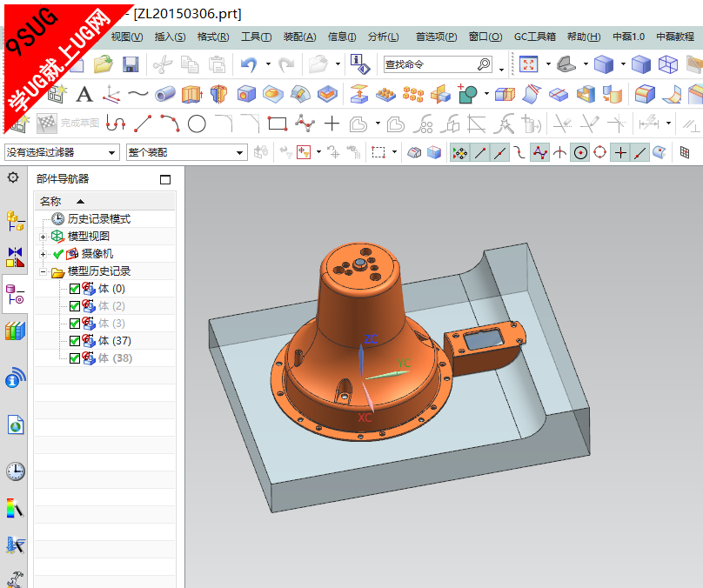The height and width of the screenshot is (588, 703).
Task: Open the history clock sidebar icon
Action: (16, 471)
